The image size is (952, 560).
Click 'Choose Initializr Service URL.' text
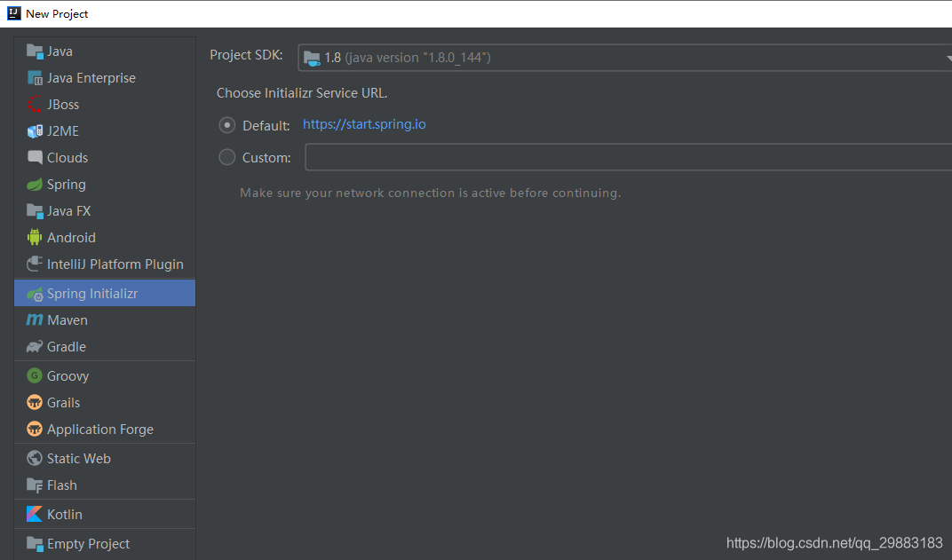point(302,93)
